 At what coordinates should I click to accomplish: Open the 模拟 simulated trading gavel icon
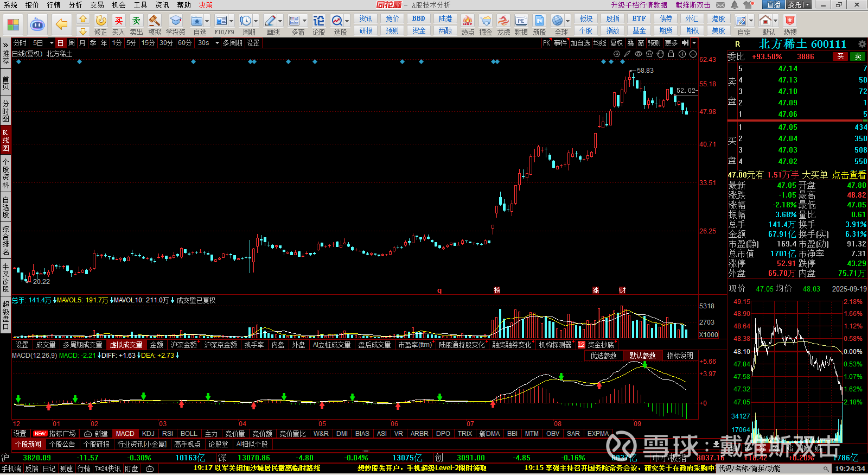click(x=155, y=21)
